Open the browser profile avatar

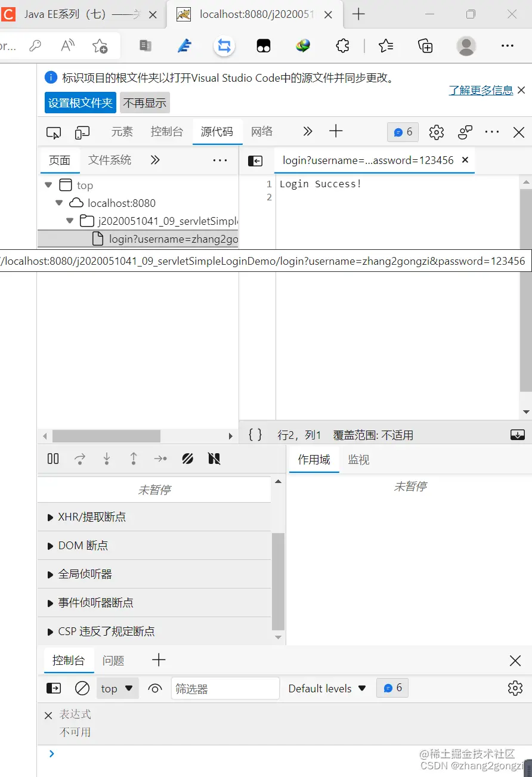pyautogui.click(x=466, y=45)
